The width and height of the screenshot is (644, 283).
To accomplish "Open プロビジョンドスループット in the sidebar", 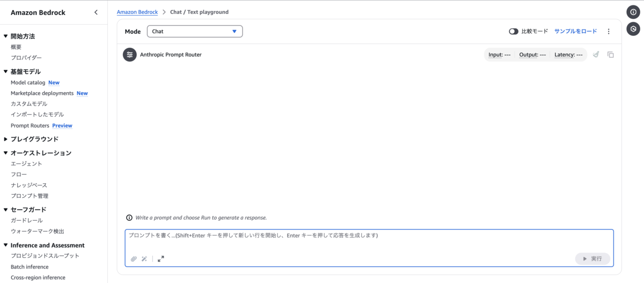I will coord(45,256).
